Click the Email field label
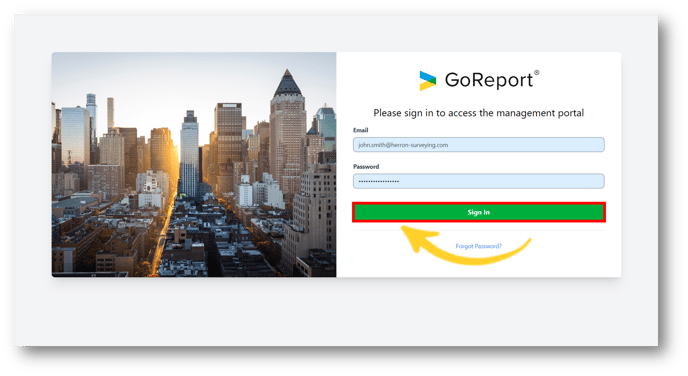This screenshot has width=688, height=376. 360,130
